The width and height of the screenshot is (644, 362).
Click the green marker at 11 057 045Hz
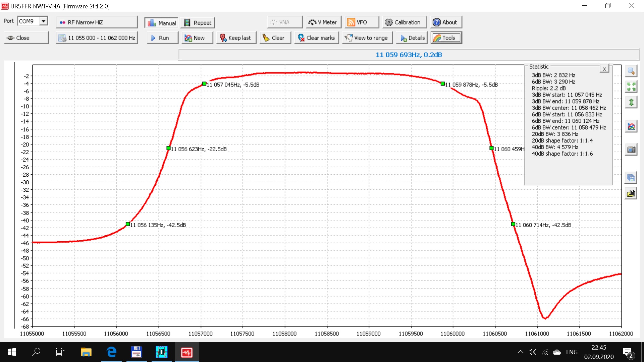point(204,84)
